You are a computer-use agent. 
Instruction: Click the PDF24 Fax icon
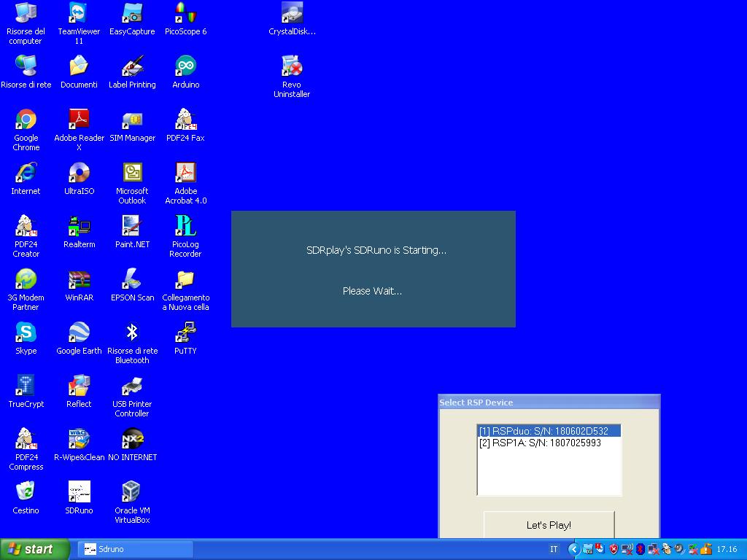click(x=185, y=120)
